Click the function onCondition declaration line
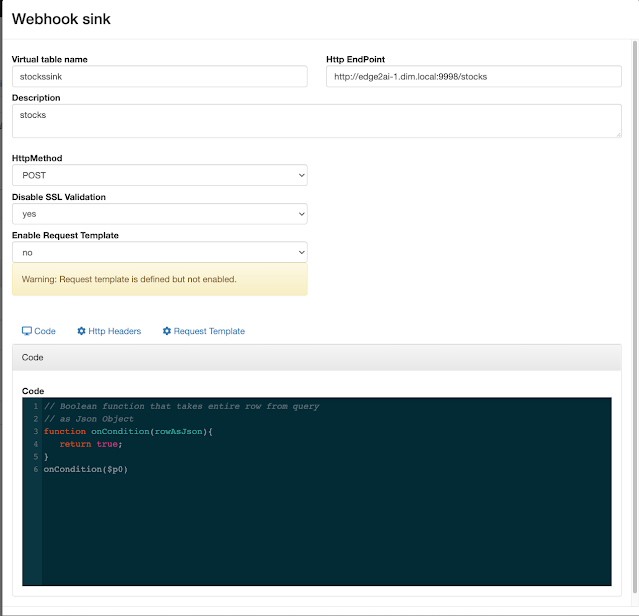 pyautogui.click(x=129, y=431)
